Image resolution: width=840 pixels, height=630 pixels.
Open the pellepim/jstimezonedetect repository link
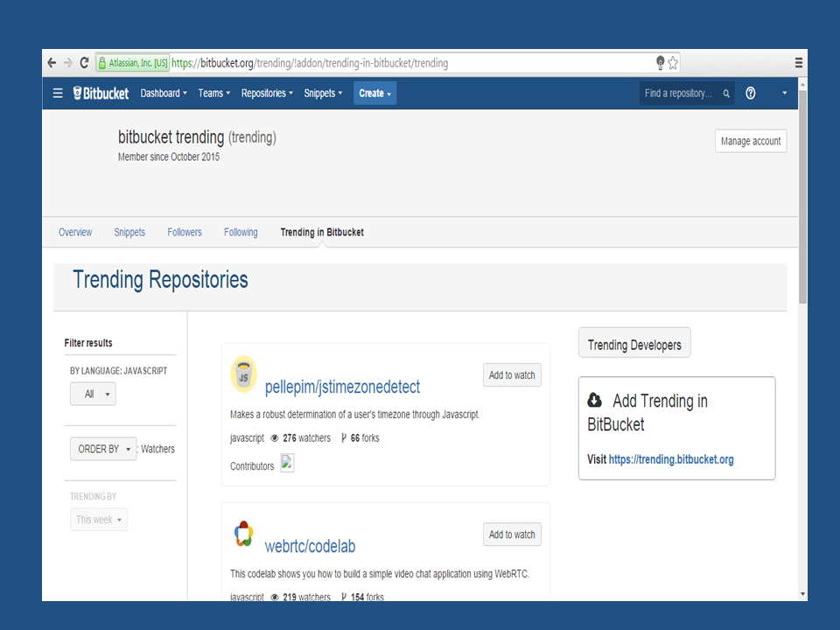click(x=342, y=387)
